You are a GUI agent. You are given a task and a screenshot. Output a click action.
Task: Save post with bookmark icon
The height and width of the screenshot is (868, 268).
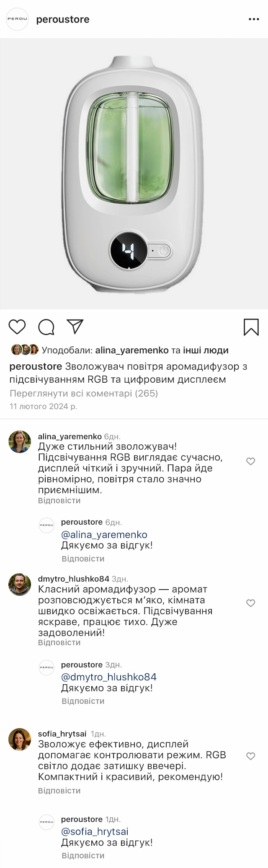coord(251,327)
